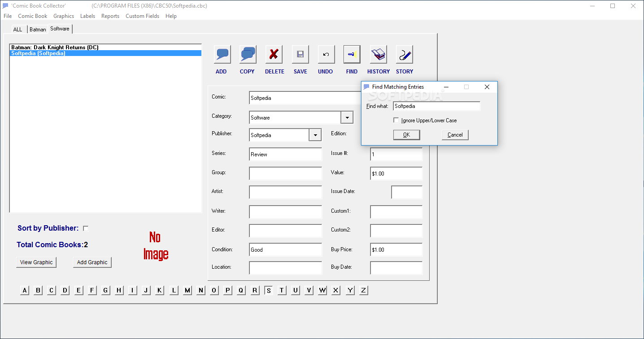The image size is (644, 339).
Task: Select Batman: Dark Knight Returns (DC) entry
Action: (x=106, y=47)
